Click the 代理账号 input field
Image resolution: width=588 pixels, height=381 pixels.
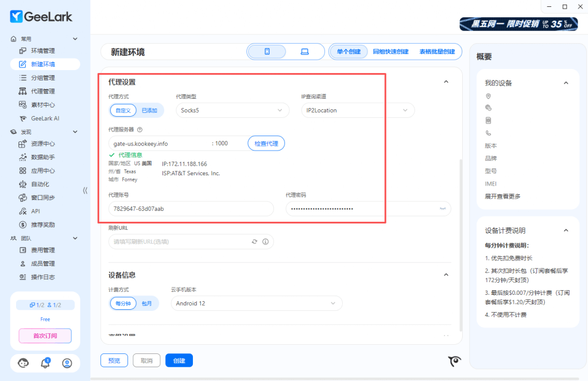[191, 209]
